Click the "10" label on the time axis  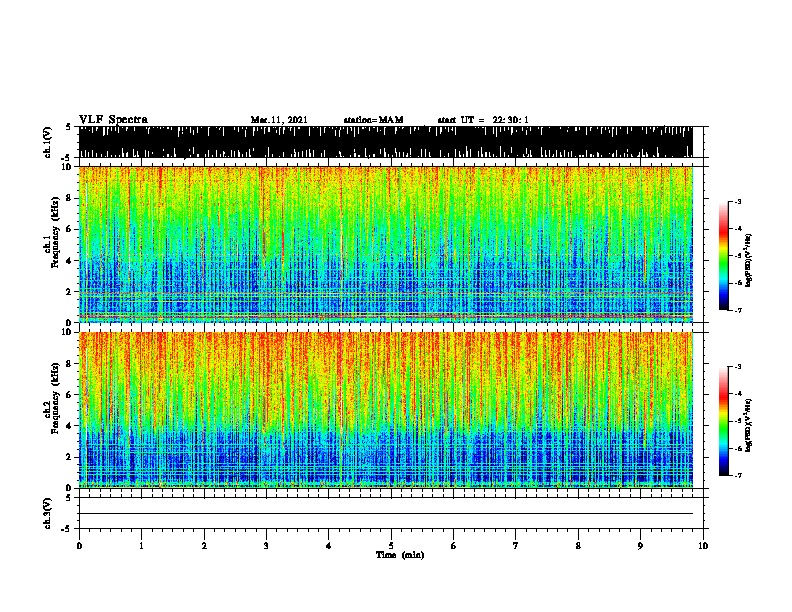703,546
